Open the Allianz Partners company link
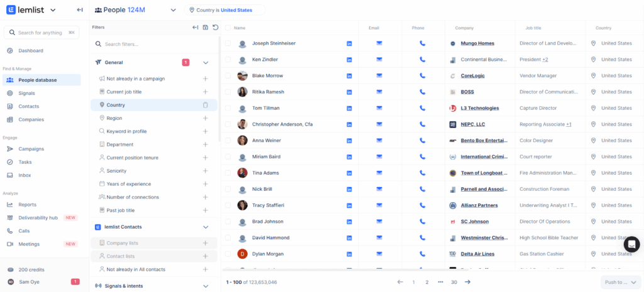 click(x=479, y=205)
